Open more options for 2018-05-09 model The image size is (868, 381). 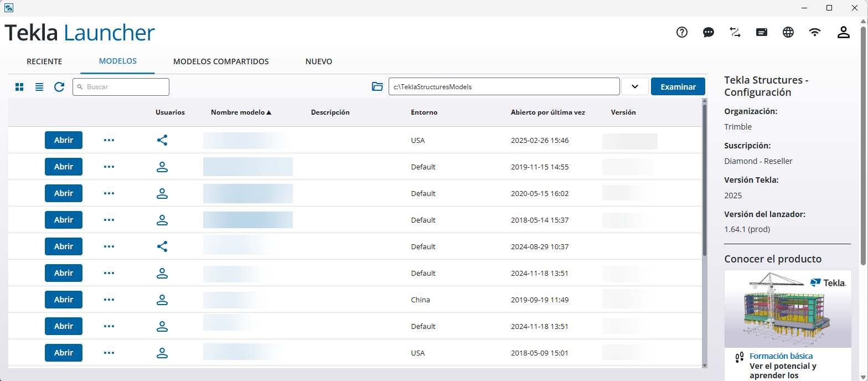pos(109,353)
